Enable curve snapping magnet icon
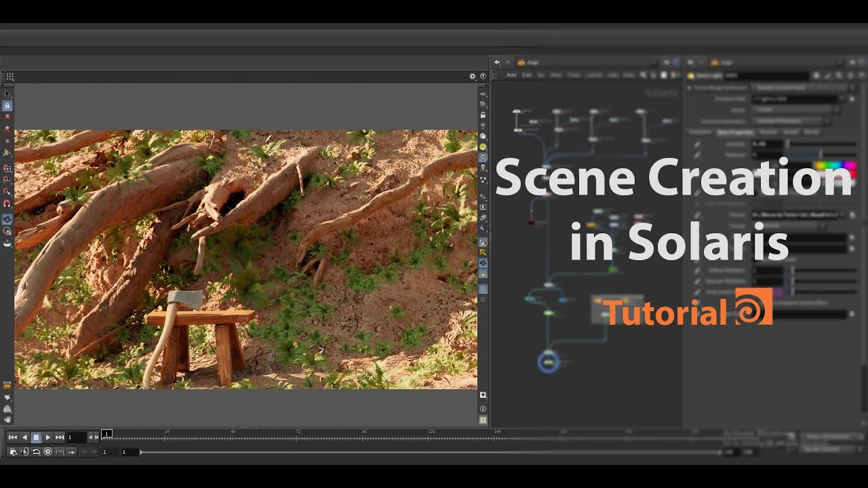This screenshot has height=488, width=868. click(x=7, y=180)
